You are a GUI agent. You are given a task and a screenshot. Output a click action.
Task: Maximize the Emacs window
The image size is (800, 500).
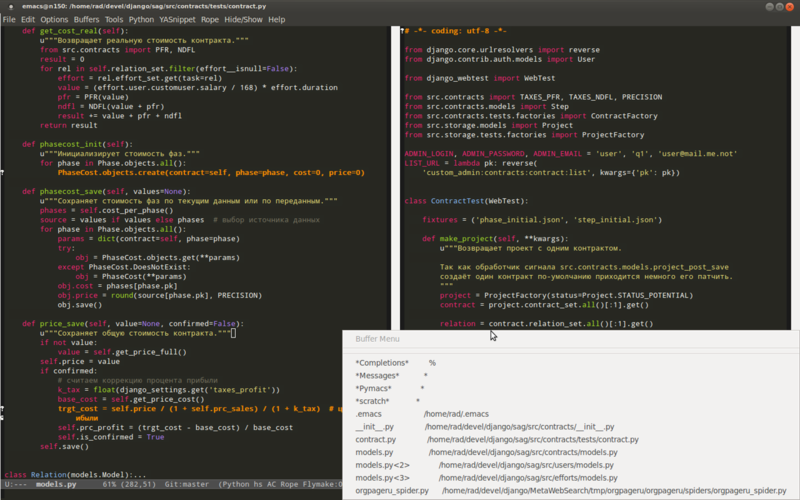(x=780, y=7)
